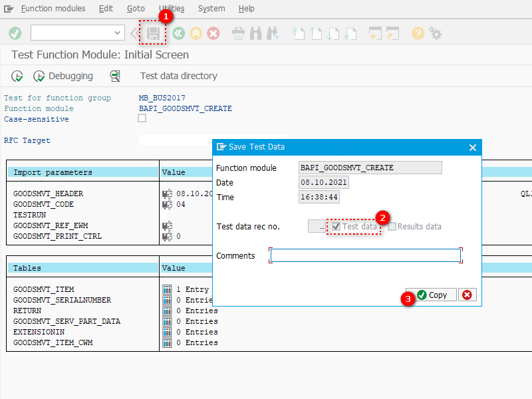Open the GOODSMVT_ITEM table entries icon
Image resolution: width=532 pixels, height=399 pixels.
tap(166, 289)
